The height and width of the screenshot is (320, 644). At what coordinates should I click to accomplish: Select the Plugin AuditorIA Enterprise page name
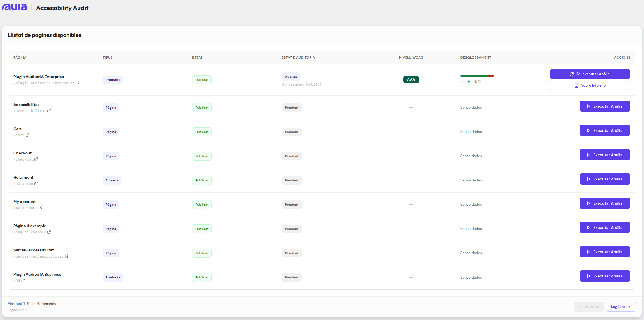[39, 77]
